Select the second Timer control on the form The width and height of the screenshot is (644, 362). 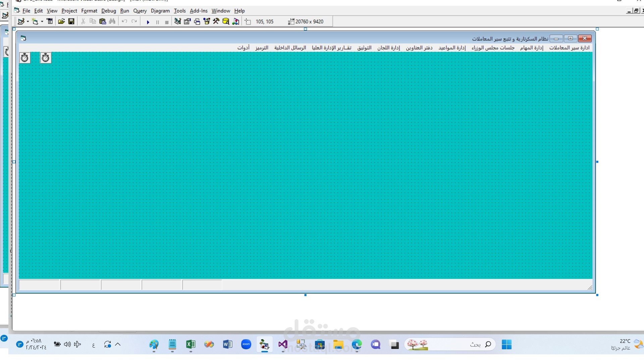(46, 58)
